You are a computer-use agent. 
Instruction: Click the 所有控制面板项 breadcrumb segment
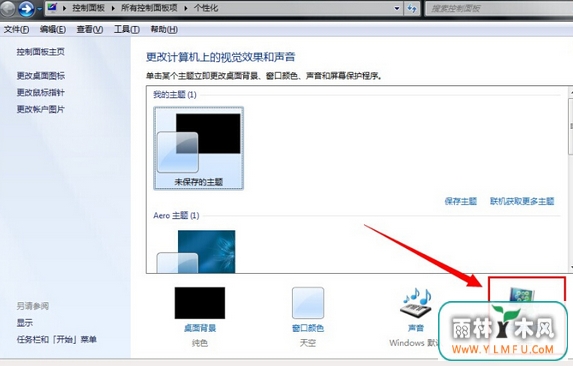(x=149, y=8)
